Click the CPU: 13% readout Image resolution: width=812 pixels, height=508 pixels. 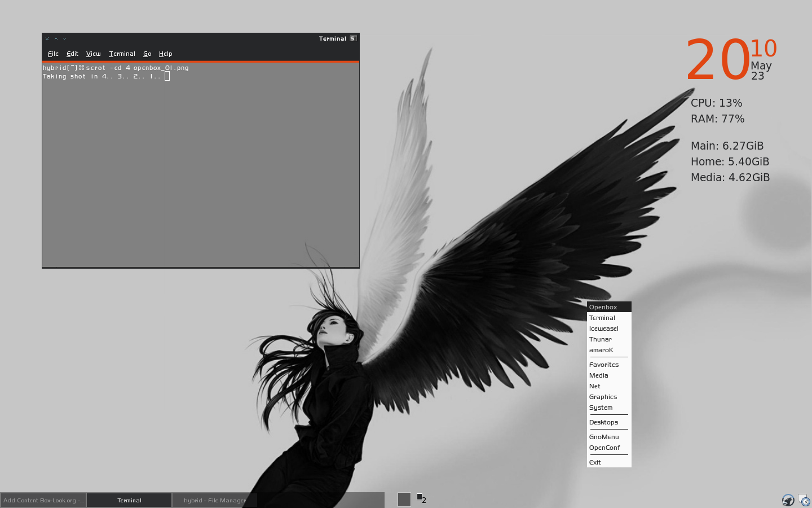pos(716,103)
